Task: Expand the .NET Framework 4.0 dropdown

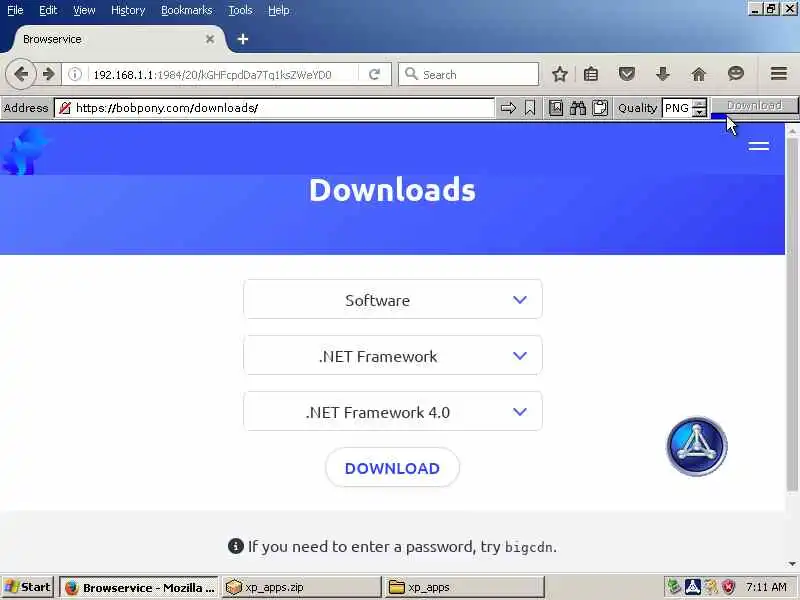Action: coord(393,412)
